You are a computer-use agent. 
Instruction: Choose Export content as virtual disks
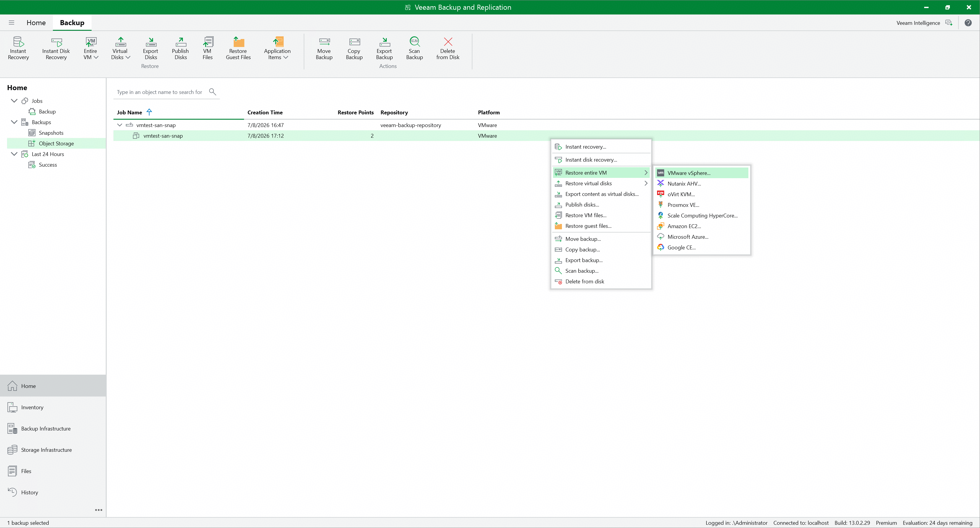coord(601,194)
